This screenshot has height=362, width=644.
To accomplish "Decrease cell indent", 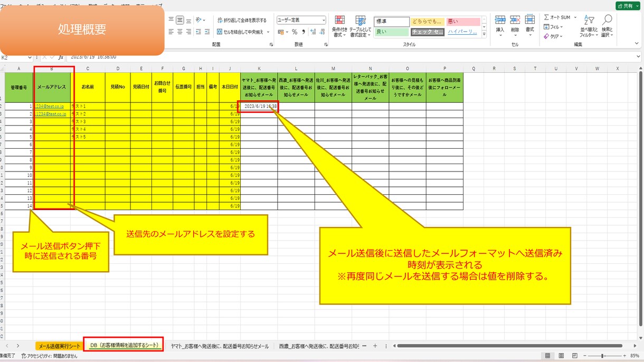I will click(198, 32).
